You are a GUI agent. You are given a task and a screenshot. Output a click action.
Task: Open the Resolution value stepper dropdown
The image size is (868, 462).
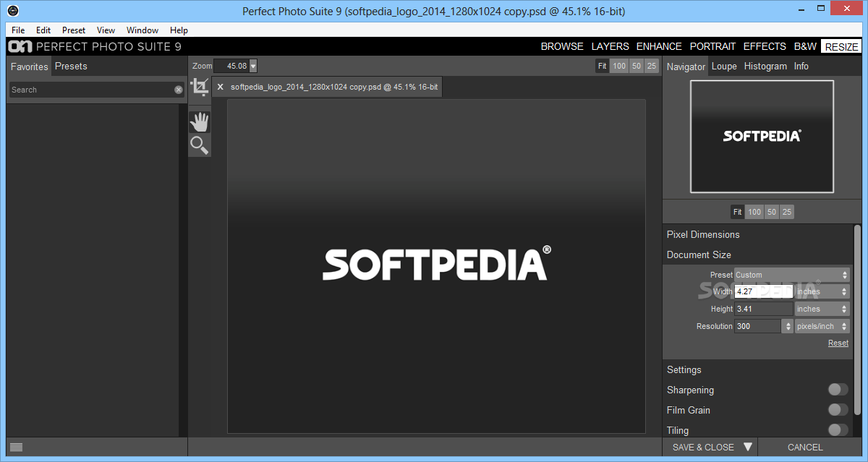(x=787, y=326)
